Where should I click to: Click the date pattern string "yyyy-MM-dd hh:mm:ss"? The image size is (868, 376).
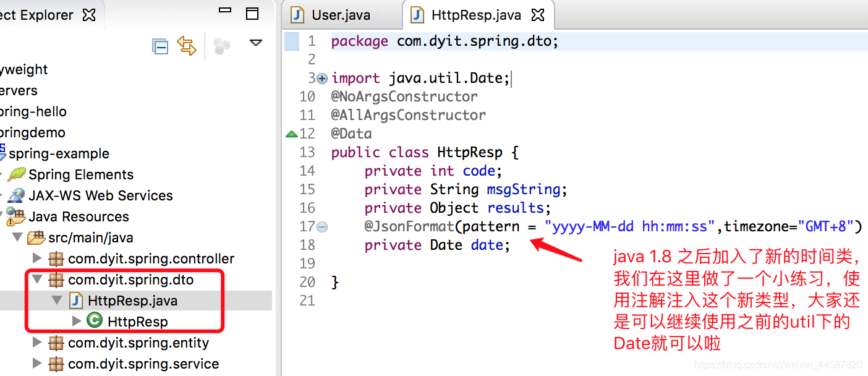pyautogui.click(x=629, y=226)
